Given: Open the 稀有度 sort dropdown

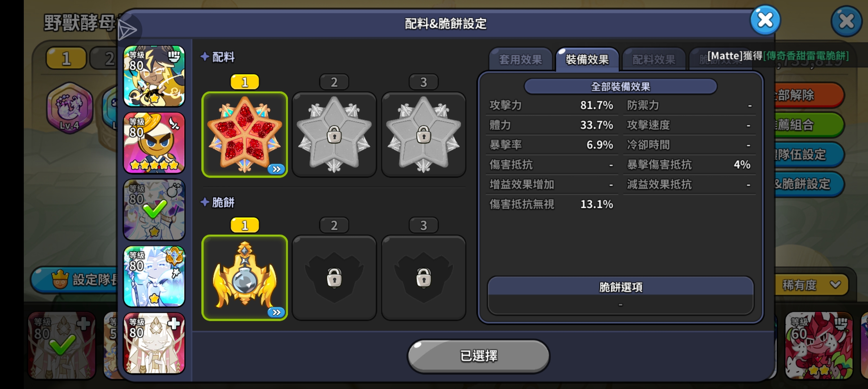Looking at the screenshot, I should click(811, 285).
